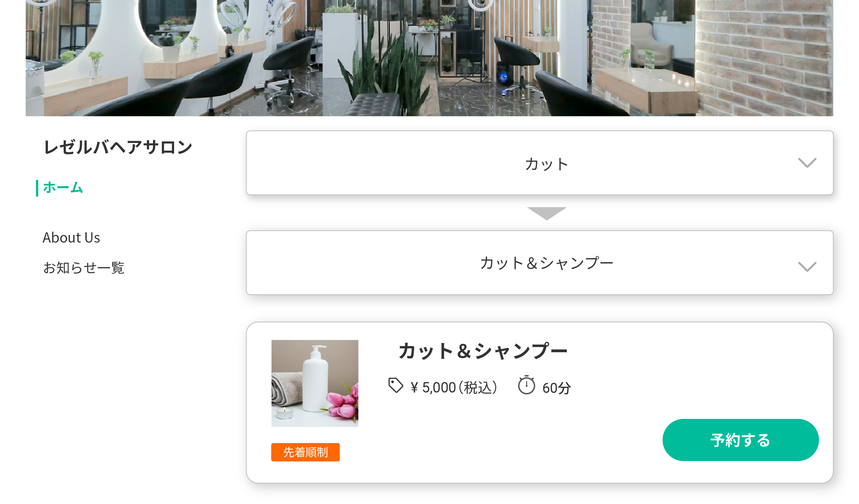859x504 pixels.
Task: Open the カット＆シャンプー menu dropdown
Action: click(x=540, y=263)
